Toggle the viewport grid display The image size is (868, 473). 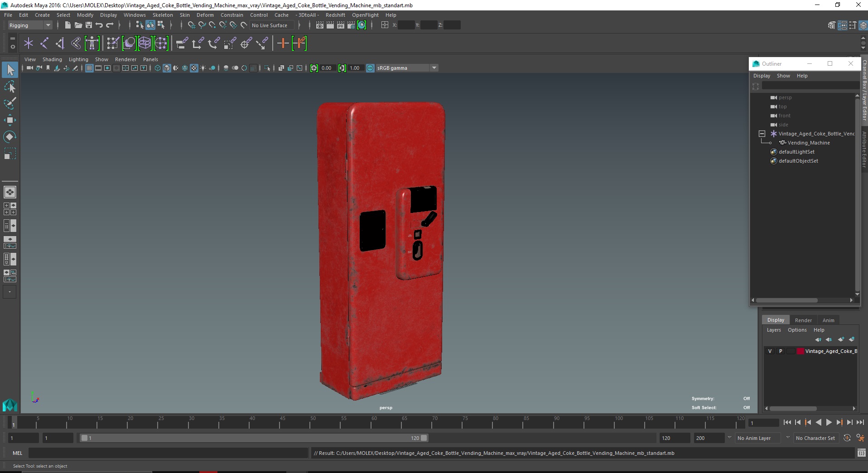click(89, 68)
